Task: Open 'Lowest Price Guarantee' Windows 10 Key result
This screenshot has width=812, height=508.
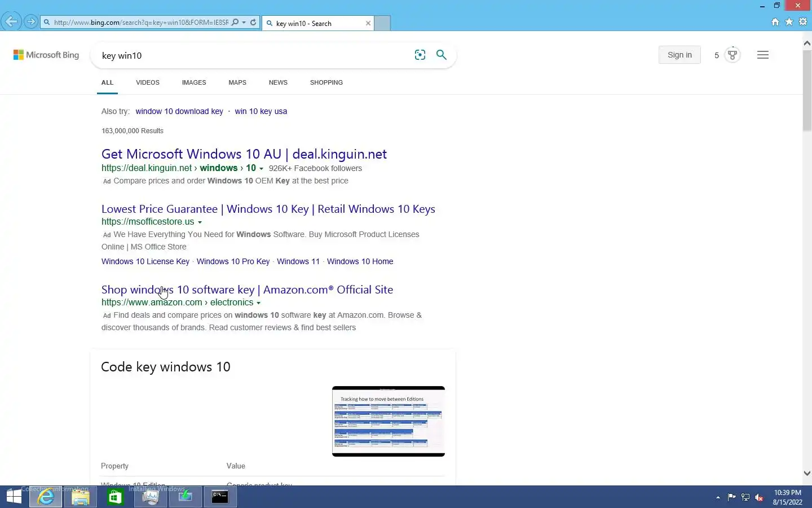Action: 268,209
